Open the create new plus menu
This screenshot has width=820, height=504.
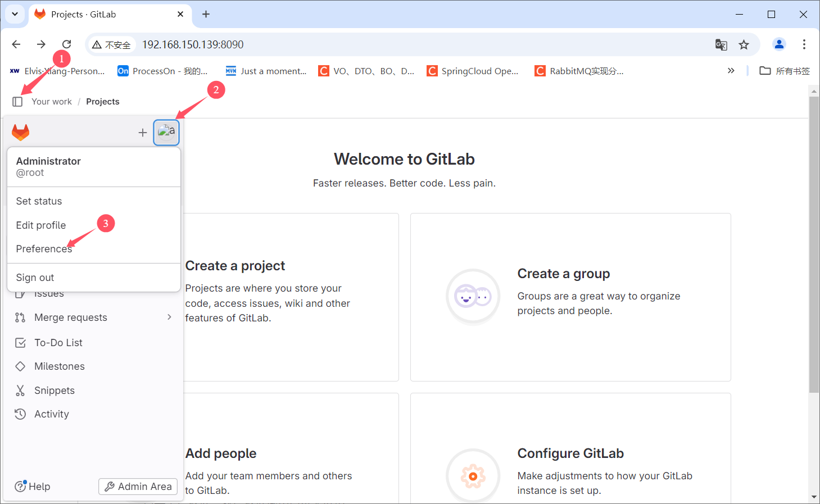coord(143,133)
